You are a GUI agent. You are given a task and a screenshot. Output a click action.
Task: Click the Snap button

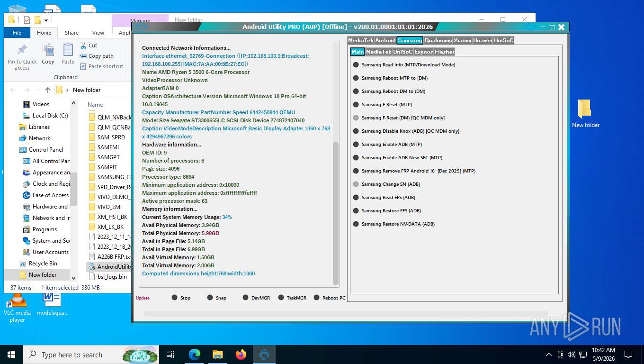pyautogui.click(x=217, y=298)
